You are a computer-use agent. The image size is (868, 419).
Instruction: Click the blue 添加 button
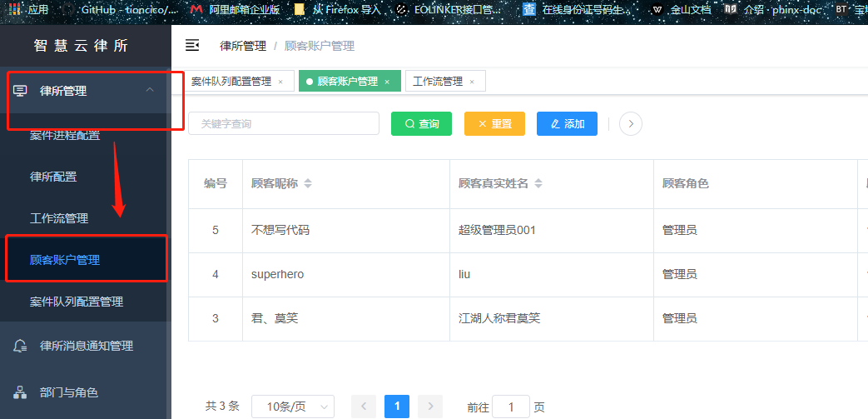click(x=567, y=123)
